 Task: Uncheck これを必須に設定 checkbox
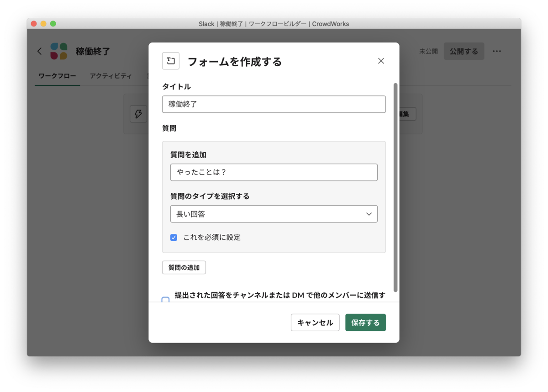tap(174, 238)
